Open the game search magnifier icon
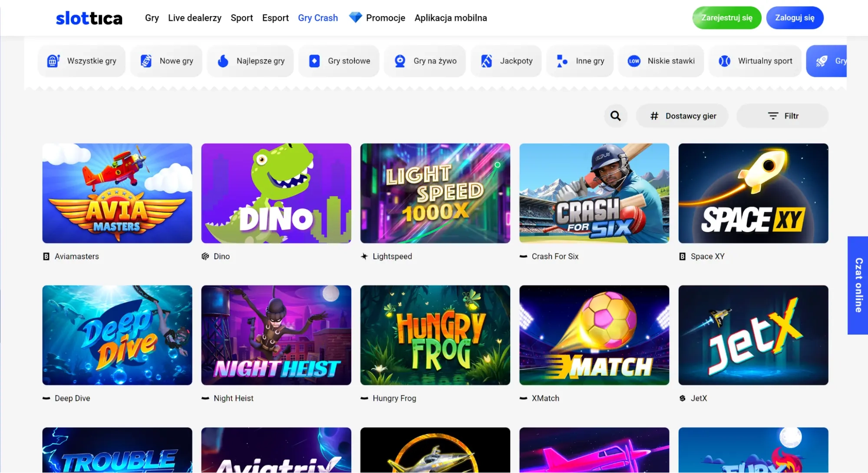Viewport: 868px width, 473px height. pyautogui.click(x=615, y=116)
